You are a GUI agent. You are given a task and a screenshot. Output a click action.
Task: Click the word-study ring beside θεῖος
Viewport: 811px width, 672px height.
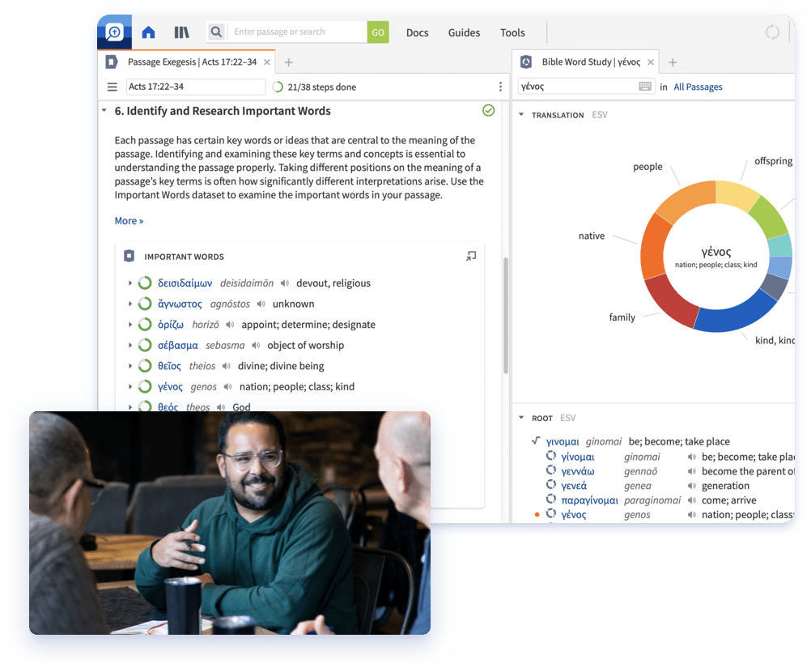pyautogui.click(x=145, y=366)
